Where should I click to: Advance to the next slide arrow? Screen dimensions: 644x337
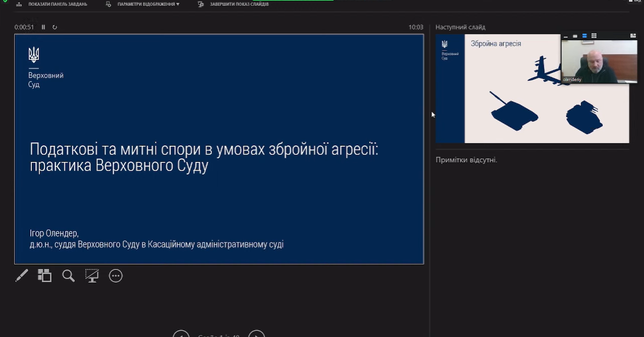(256, 334)
